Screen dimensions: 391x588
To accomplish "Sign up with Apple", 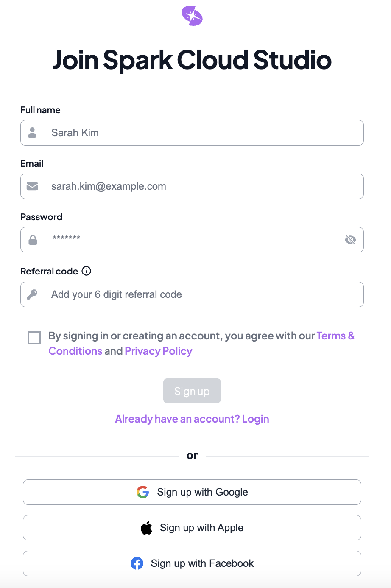I will point(192,527).
